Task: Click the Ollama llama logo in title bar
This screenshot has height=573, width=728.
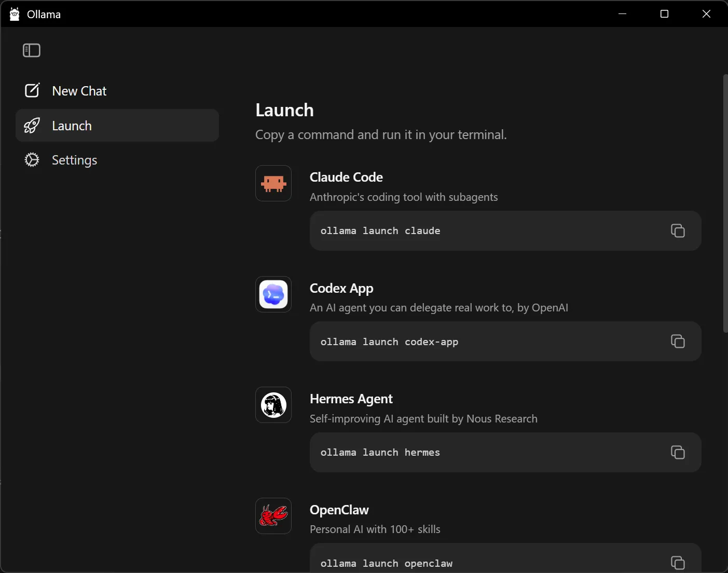Action: (15, 14)
